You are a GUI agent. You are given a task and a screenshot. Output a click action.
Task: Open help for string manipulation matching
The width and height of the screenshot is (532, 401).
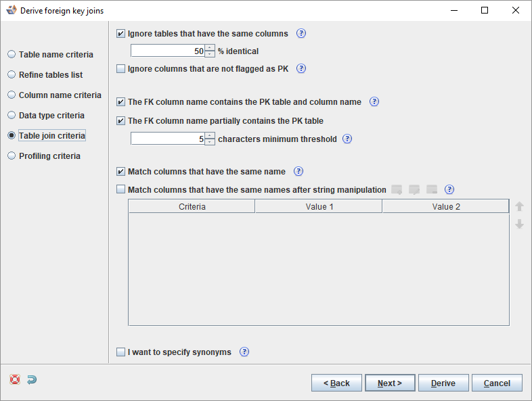click(x=449, y=190)
